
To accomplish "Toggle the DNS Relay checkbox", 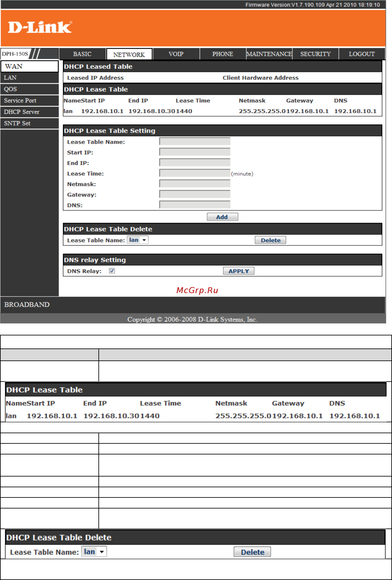I will 112,271.
